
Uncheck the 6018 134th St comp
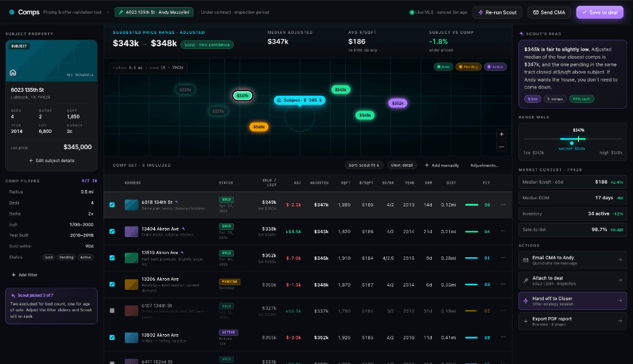pyautogui.click(x=112, y=204)
